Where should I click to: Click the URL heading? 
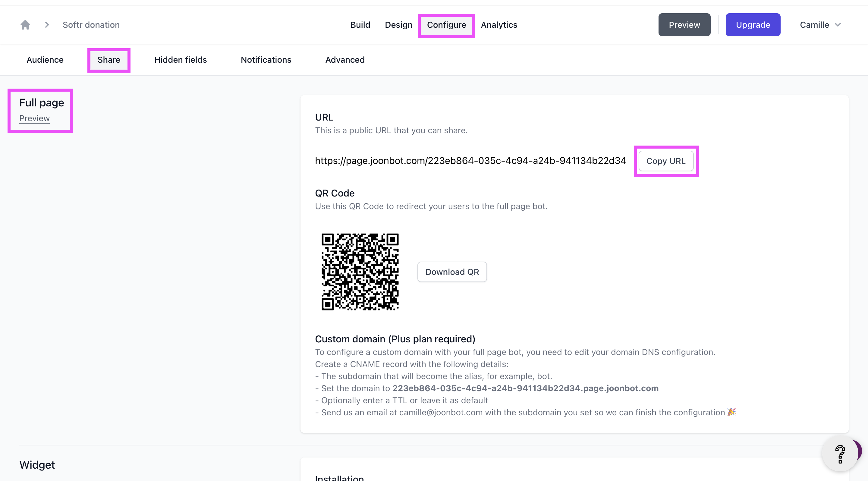(324, 117)
